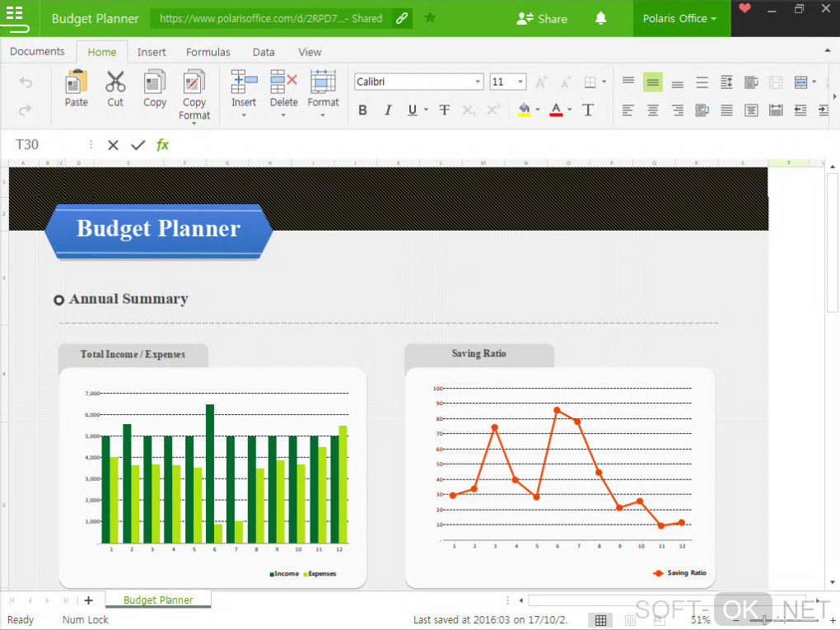840x630 pixels.
Task: Open the font color dropdown arrow
Action: [x=569, y=110]
